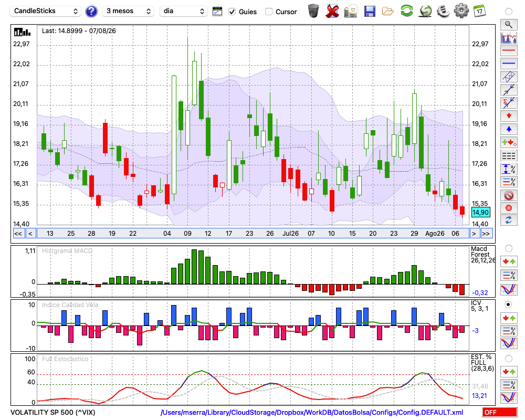Image resolution: width=525 pixels, height=420 pixels.
Task: Enable the Cursor checkbox
Action: pos(268,12)
